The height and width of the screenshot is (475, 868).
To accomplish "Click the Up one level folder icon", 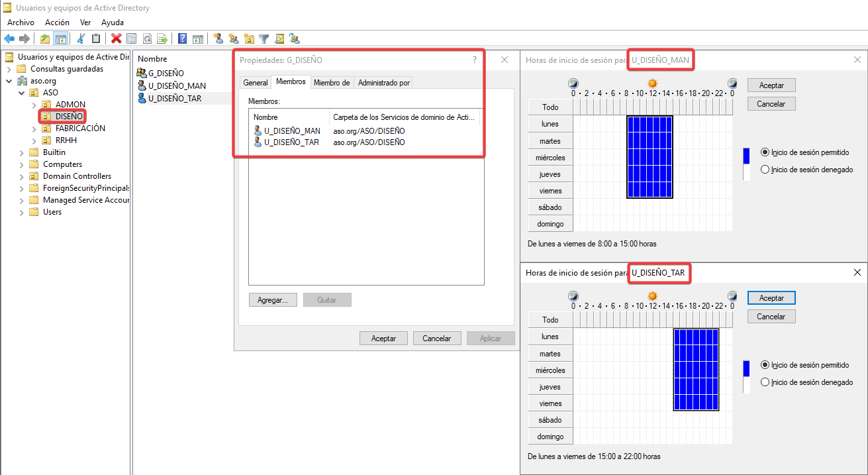I will coord(45,38).
